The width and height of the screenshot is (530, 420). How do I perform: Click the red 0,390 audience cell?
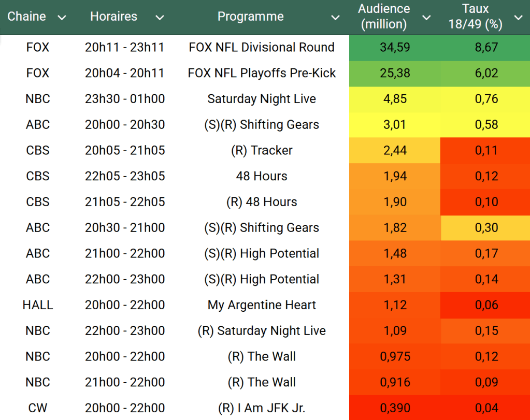pyautogui.click(x=395, y=408)
